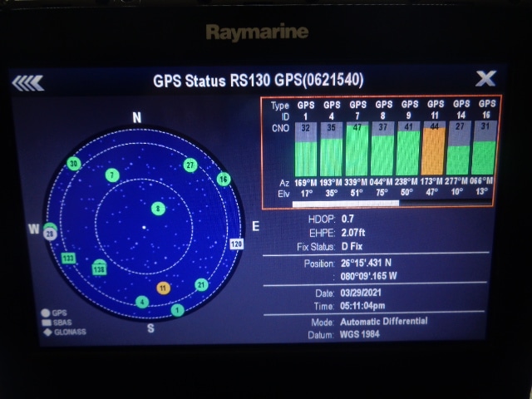Tap the signal bar for GPS ID 9
Screen dimensions: 532x399
[408, 148]
